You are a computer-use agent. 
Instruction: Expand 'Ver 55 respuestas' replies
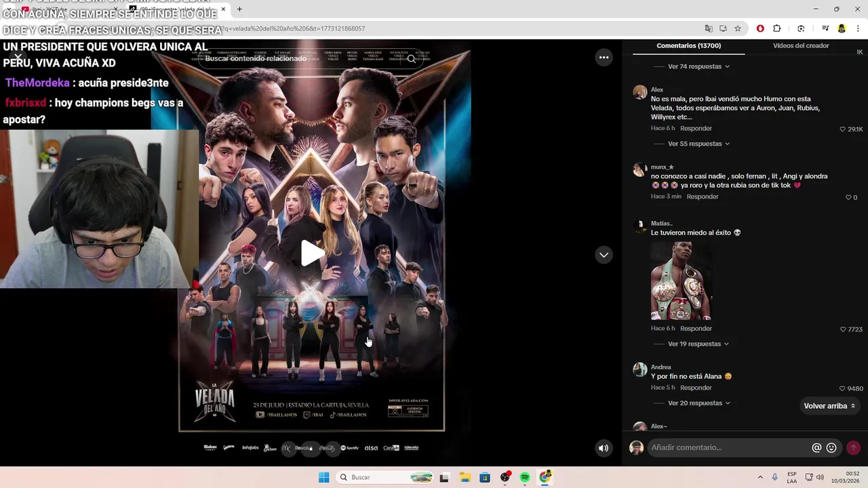click(698, 144)
